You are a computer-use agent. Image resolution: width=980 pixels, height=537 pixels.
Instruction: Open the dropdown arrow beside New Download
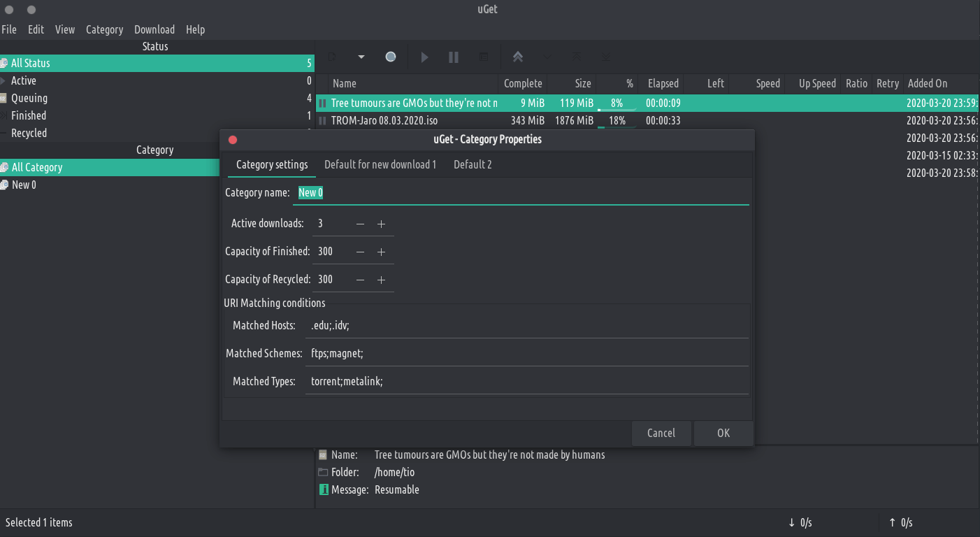(x=361, y=57)
